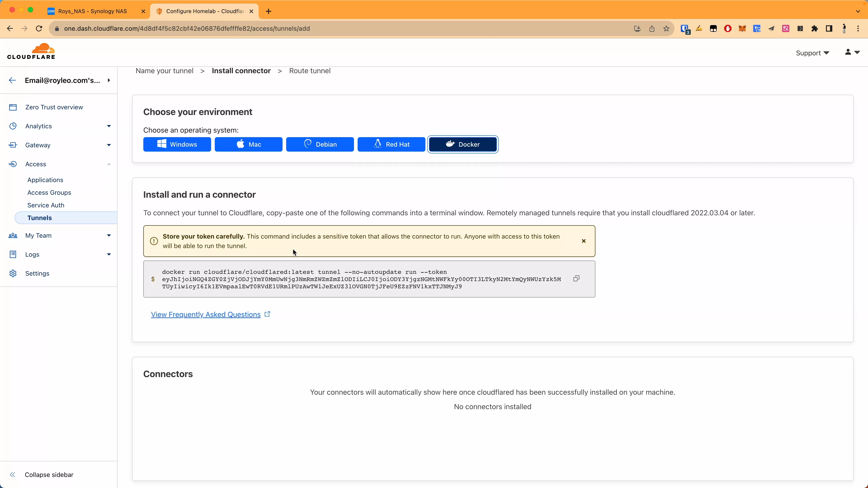Click the Analytics pie chart icon
Viewport: 868px width, 488px height.
[x=13, y=126]
